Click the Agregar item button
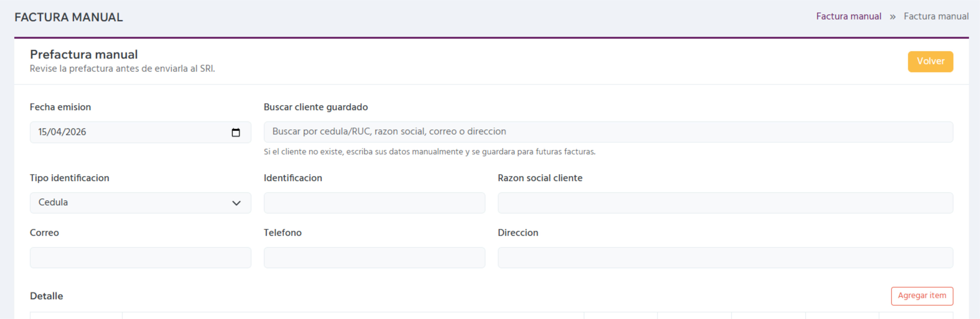 [x=922, y=296]
